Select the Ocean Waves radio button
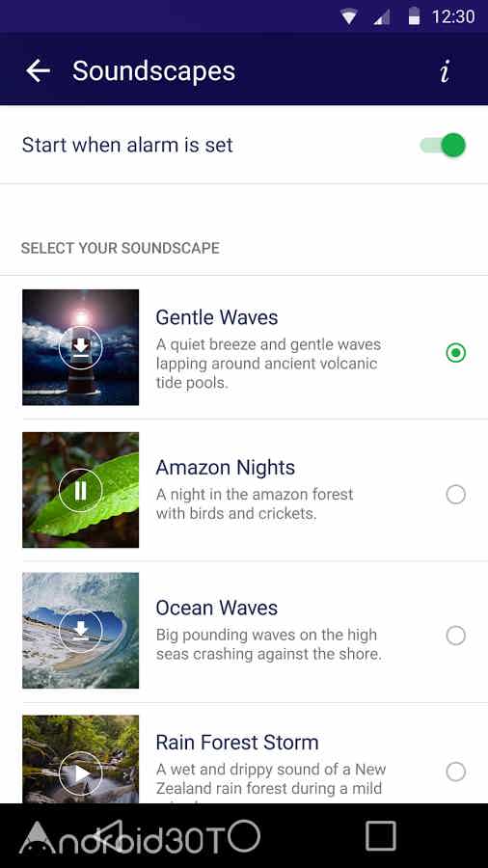Viewport: 488px width, 868px height. click(x=456, y=636)
